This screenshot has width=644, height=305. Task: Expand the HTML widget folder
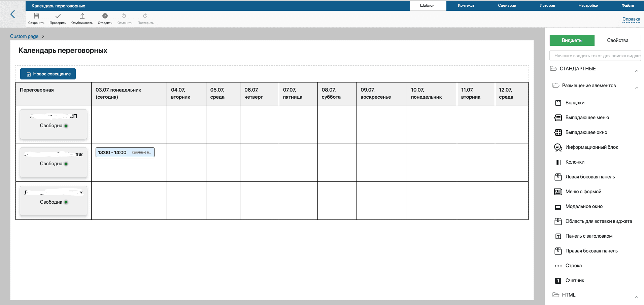coord(636,297)
